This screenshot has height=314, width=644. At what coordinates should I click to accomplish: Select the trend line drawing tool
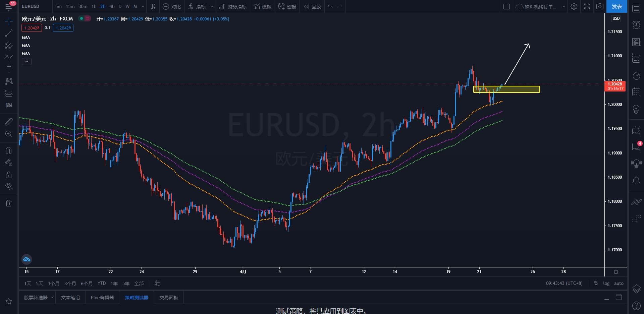(x=9, y=33)
